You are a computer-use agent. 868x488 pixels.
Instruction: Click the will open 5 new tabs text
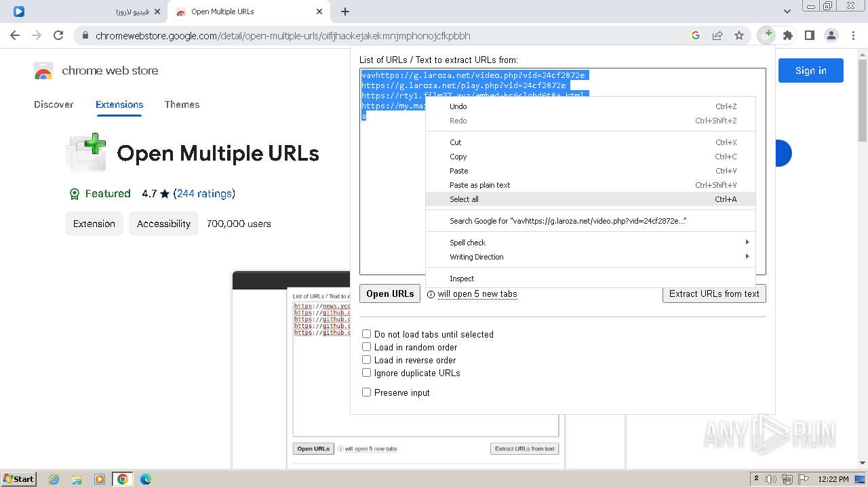[x=477, y=294]
